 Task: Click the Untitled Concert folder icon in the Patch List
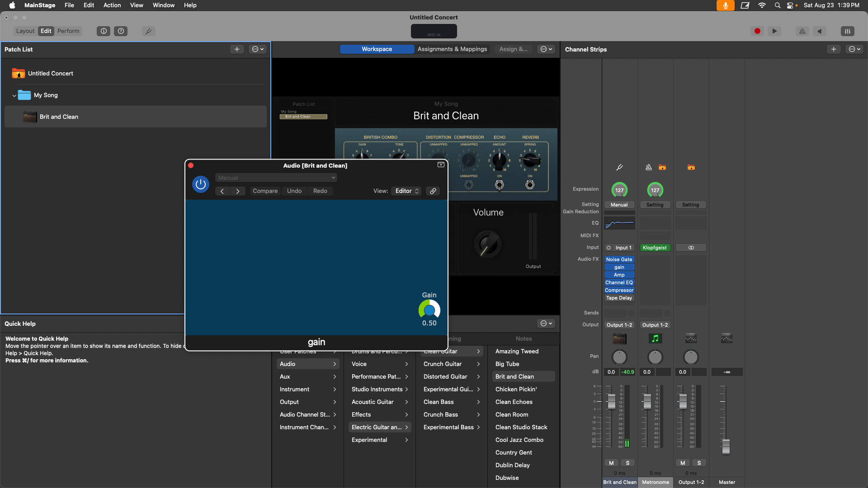tap(19, 73)
